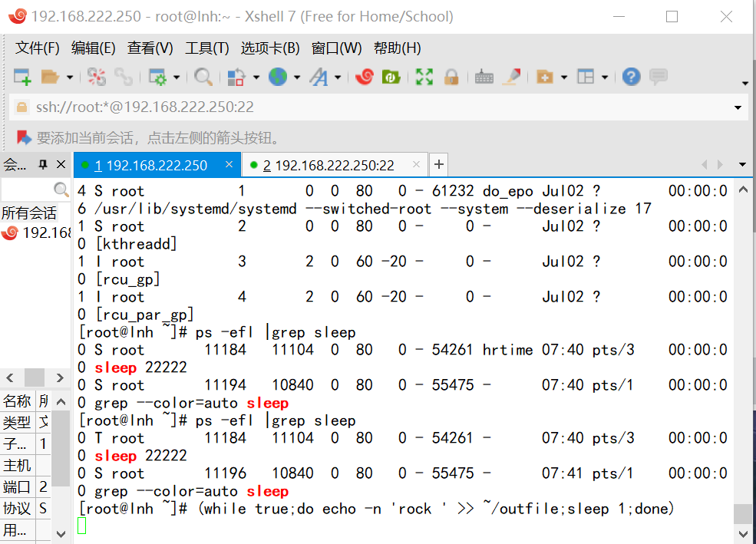The height and width of the screenshot is (544, 756).
Task: Click the Disconnect toolbar icon
Action: point(97,77)
